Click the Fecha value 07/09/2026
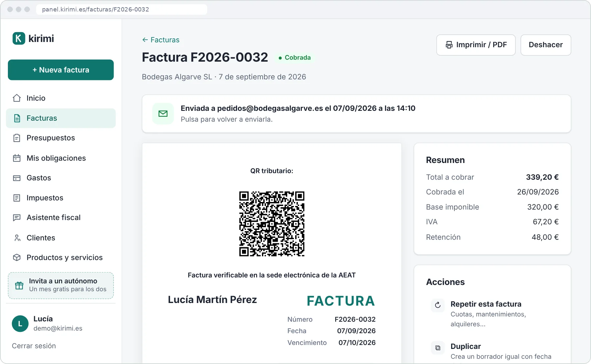591x364 pixels. coord(356,331)
